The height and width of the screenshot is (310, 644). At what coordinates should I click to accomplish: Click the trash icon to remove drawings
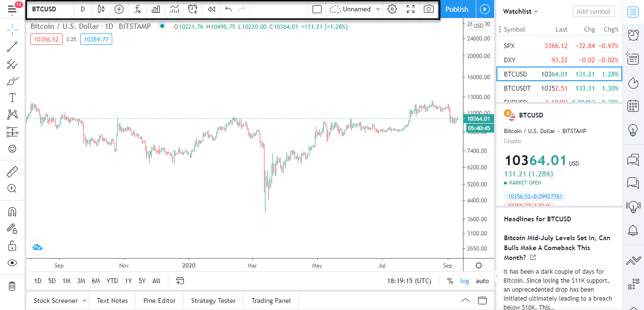point(12,285)
